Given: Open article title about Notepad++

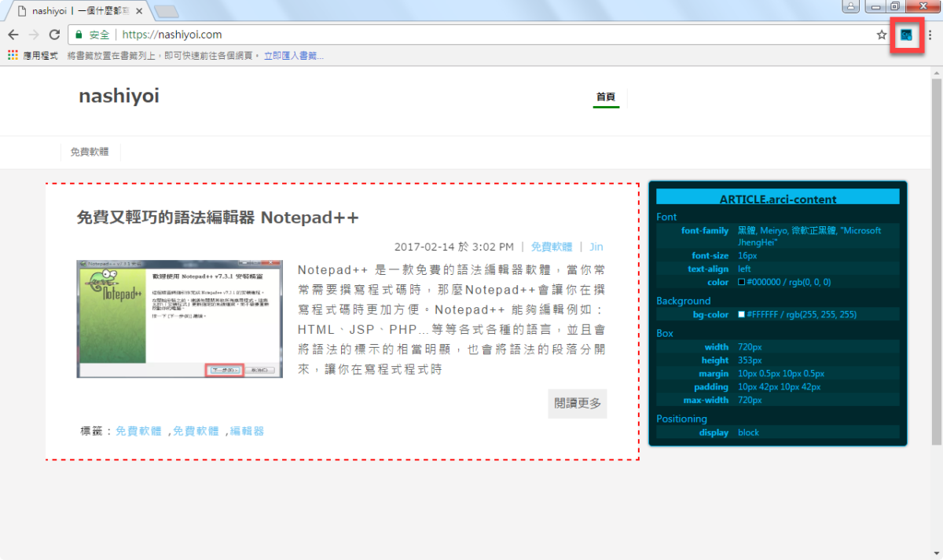Looking at the screenshot, I should pos(217,218).
